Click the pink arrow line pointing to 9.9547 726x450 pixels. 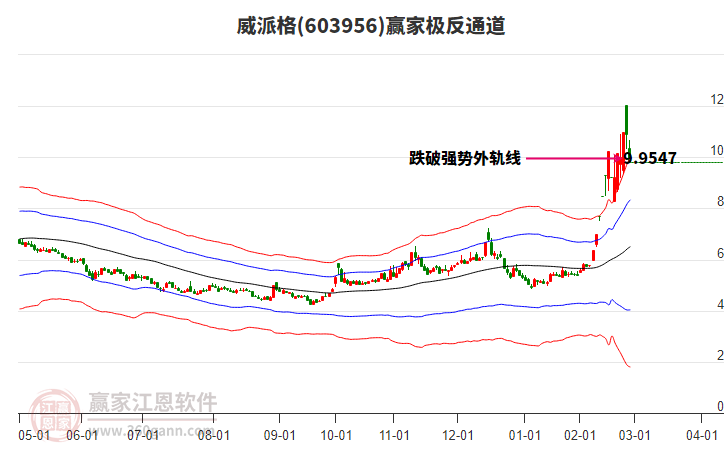point(574,158)
